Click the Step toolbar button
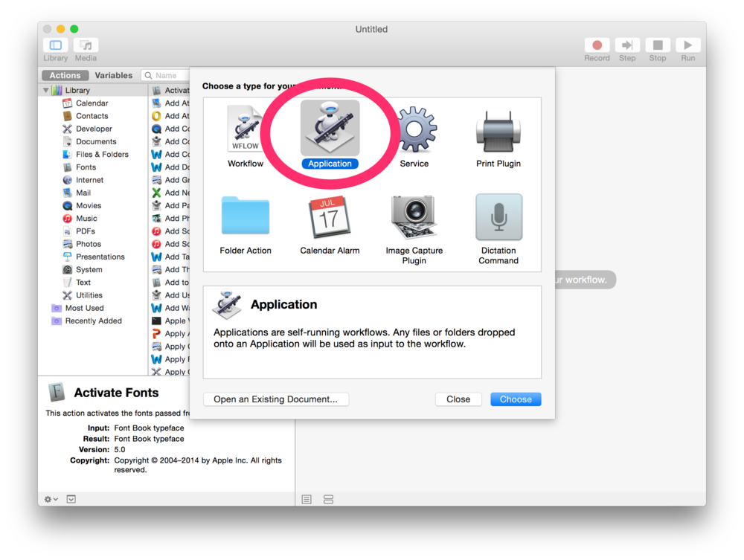 click(x=627, y=45)
